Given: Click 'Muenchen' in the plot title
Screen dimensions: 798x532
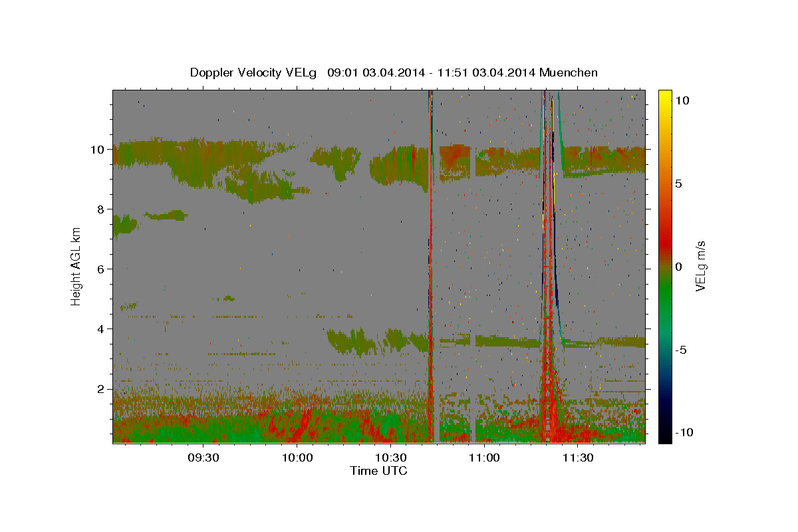Looking at the screenshot, I should 569,72.
